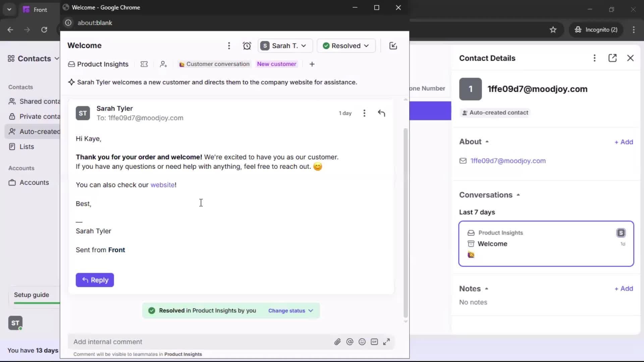Start a new message with the compose icon
This screenshot has height=362, width=644.
393,46
